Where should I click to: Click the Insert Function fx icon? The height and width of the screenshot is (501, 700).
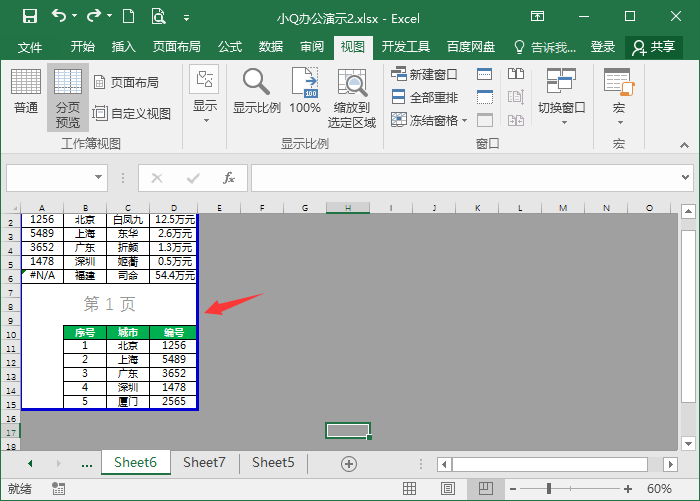[x=229, y=178]
